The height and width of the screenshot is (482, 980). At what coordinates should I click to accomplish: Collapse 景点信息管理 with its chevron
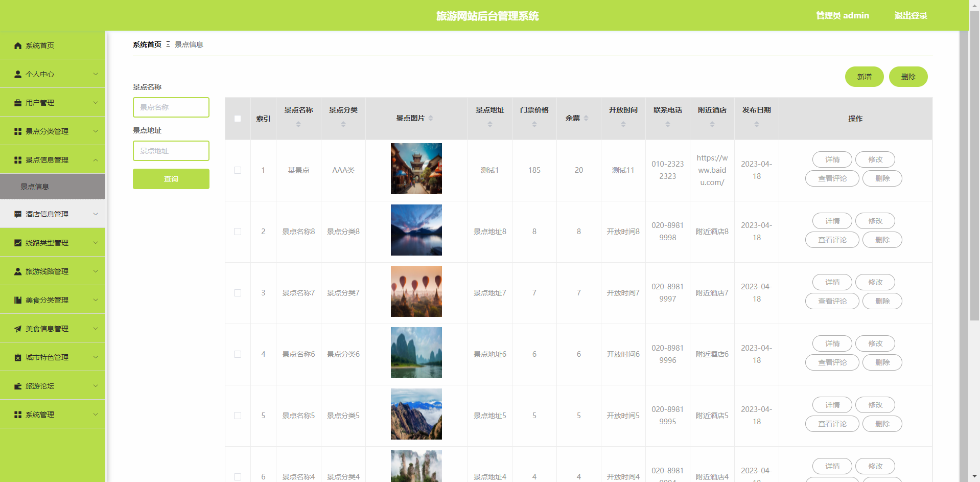pyautogui.click(x=96, y=160)
